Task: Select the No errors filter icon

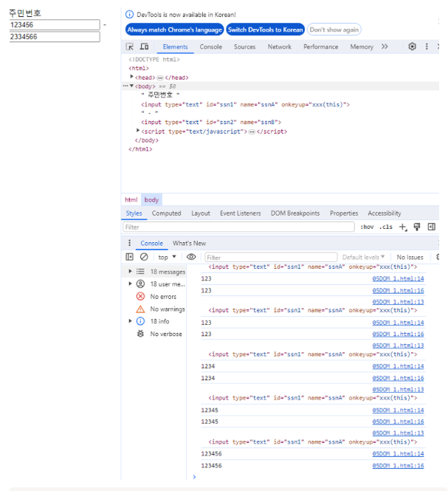Action: [140, 296]
